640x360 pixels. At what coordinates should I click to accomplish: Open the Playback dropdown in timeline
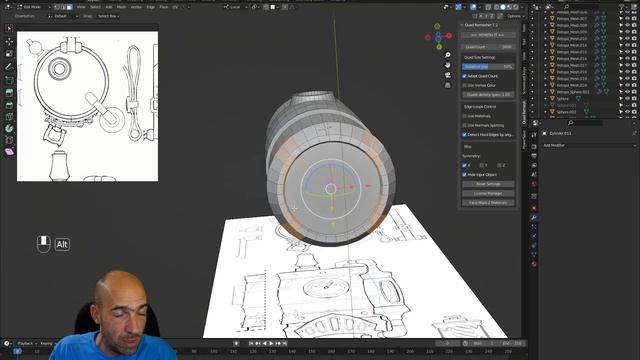pyautogui.click(x=27, y=343)
